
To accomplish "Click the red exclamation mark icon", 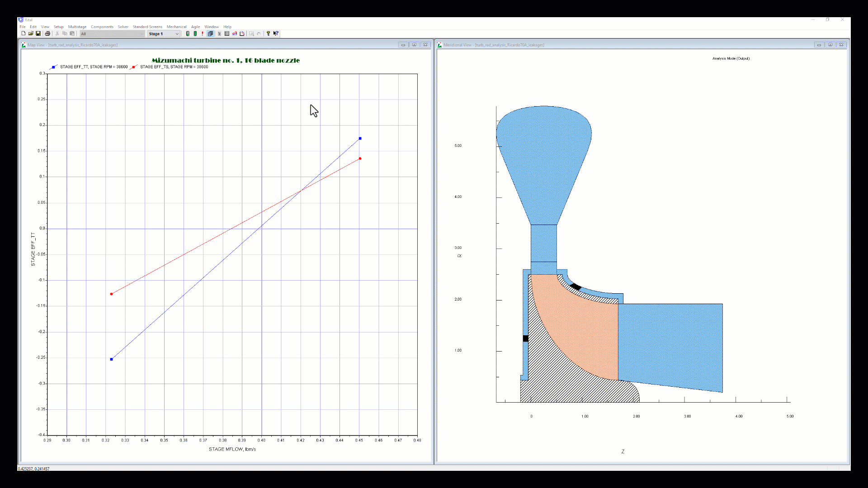I will click(x=202, y=33).
